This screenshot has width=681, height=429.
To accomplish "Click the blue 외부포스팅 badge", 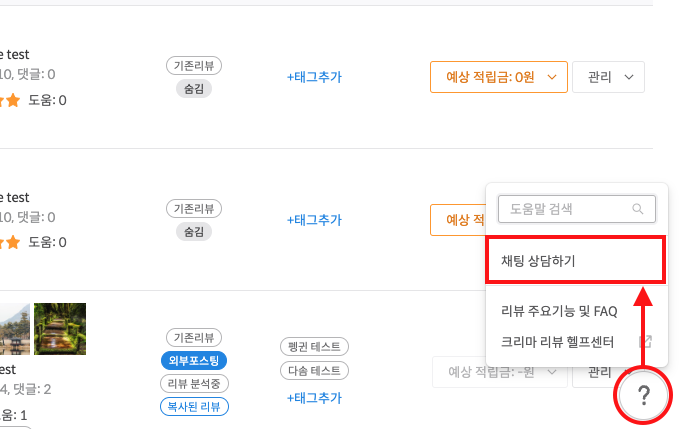I will point(194,360).
